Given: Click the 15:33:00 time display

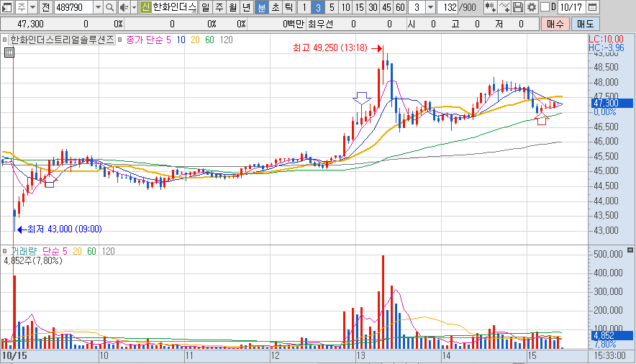Looking at the screenshot, I should pyautogui.click(x=609, y=356).
